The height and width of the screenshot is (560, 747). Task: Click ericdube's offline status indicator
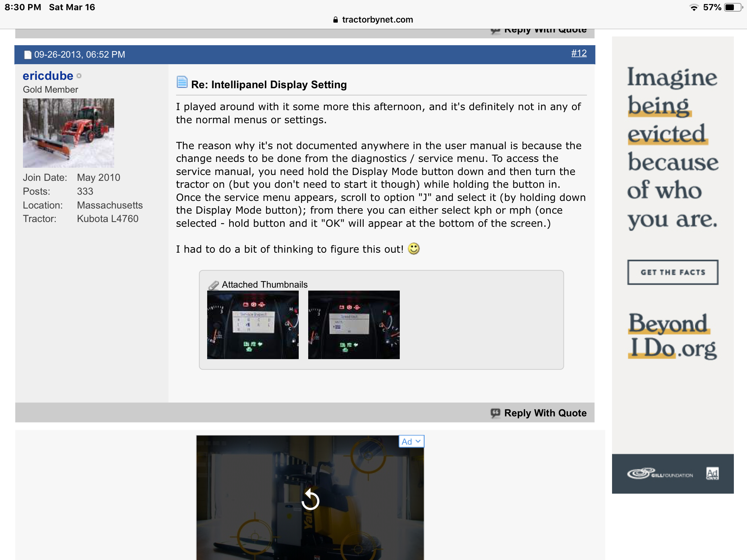79,76
